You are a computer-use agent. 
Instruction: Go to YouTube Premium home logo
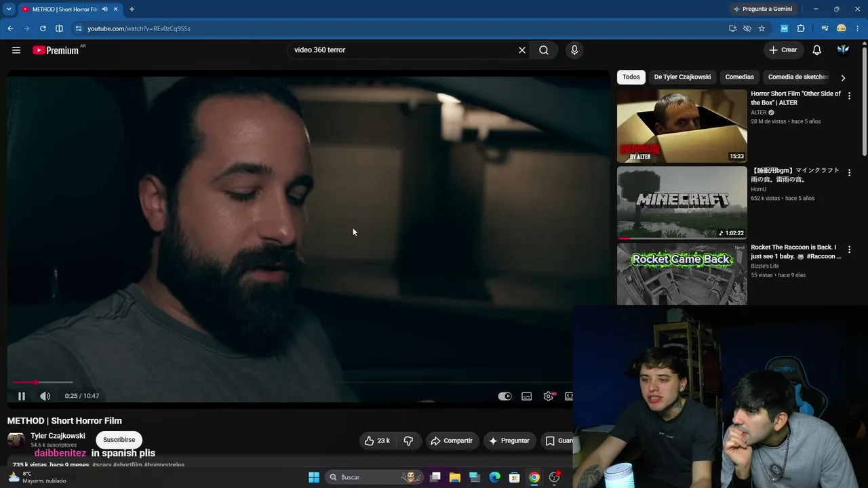pyautogui.click(x=56, y=50)
